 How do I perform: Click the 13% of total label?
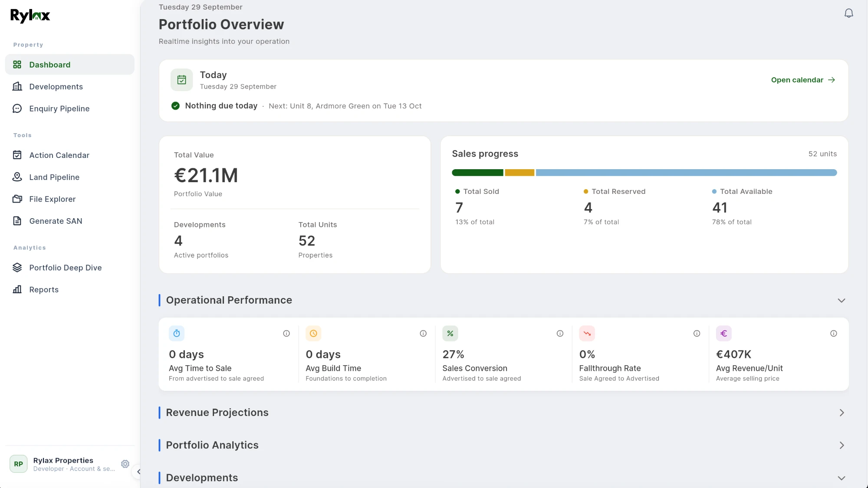(475, 222)
